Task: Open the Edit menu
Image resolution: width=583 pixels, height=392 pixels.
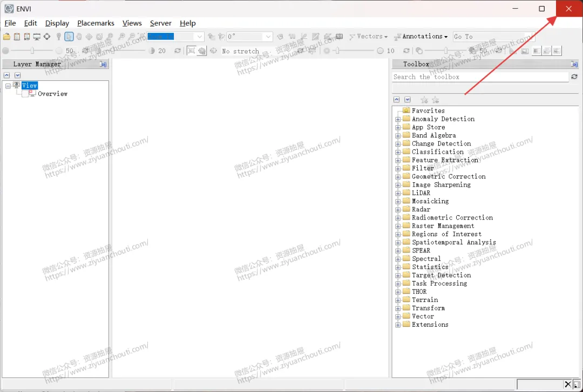Action: (30, 23)
